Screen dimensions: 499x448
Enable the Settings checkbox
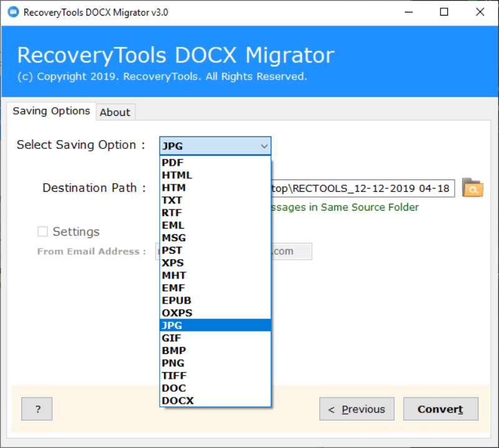pyautogui.click(x=42, y=231)
